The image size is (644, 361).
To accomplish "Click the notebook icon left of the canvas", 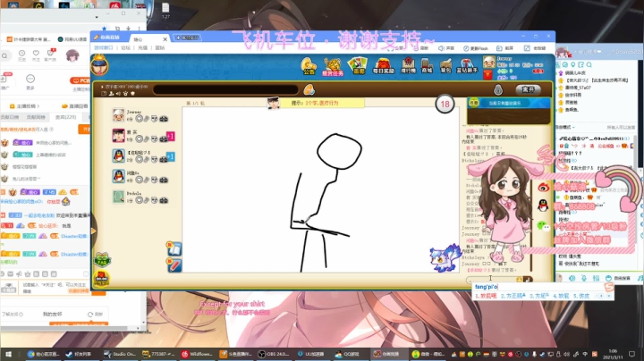I will pyautogui.click(x=174, y=248).
